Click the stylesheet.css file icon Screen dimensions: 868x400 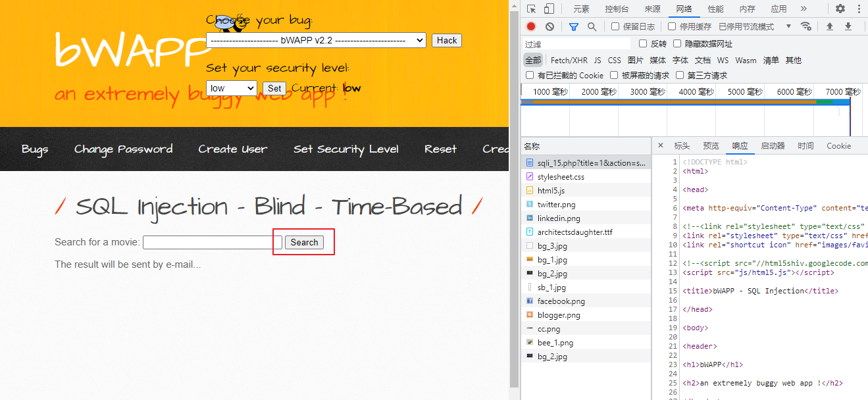530,177
